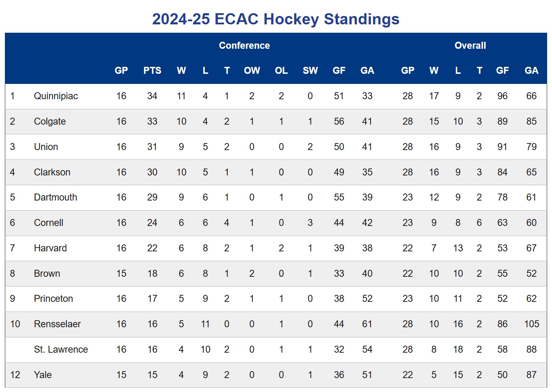Click the SW column header
552x392 pixels.
(310, 71)
